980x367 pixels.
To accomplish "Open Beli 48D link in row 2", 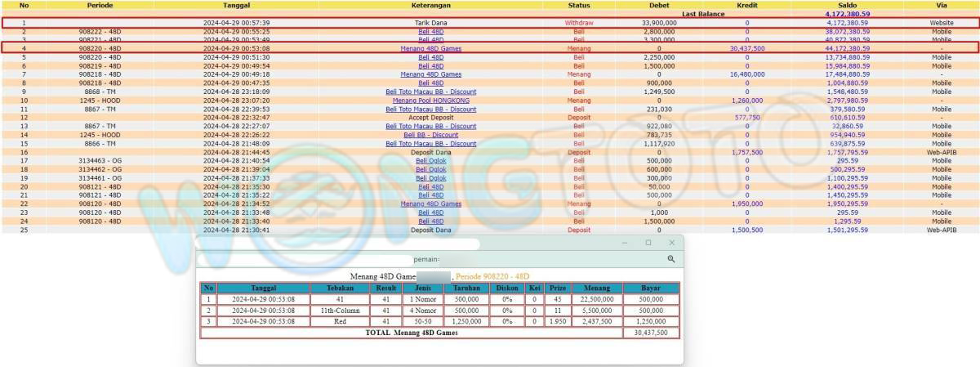I will (x=430, y=31).
